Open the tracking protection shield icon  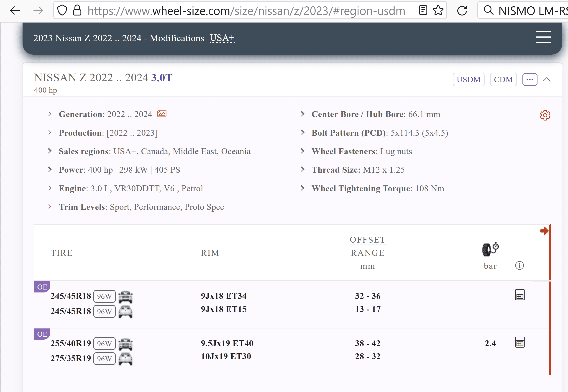(x=62, y=10)
